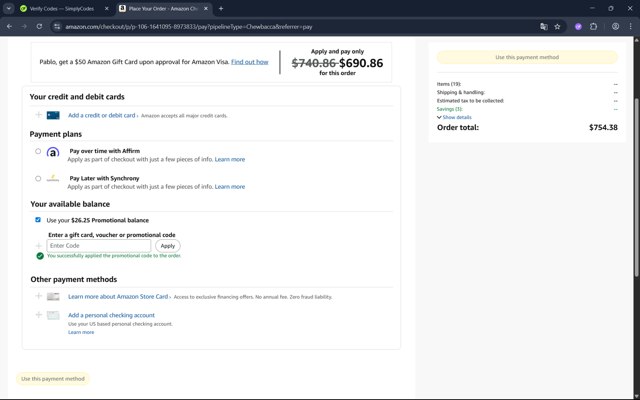Click 'Items (19):' in order summary

click(x=449, y=84)
